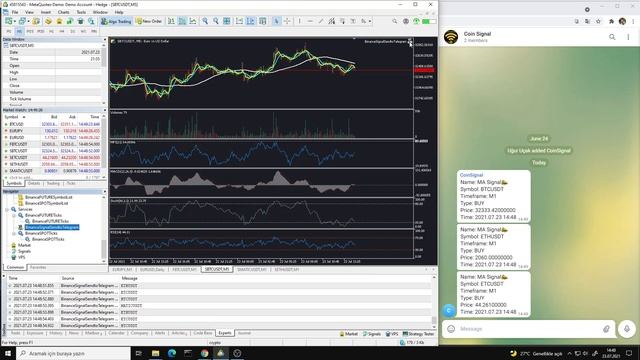The height and width of the screenshot is (360, 640).
Task: Select the D1 timeframe button
Action: (73, 31)
